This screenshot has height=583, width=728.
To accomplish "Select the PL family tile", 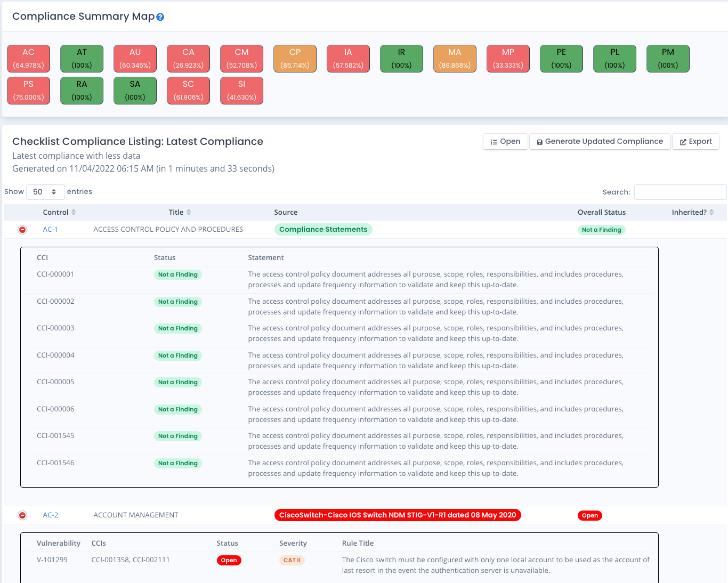I will [614, 59].
